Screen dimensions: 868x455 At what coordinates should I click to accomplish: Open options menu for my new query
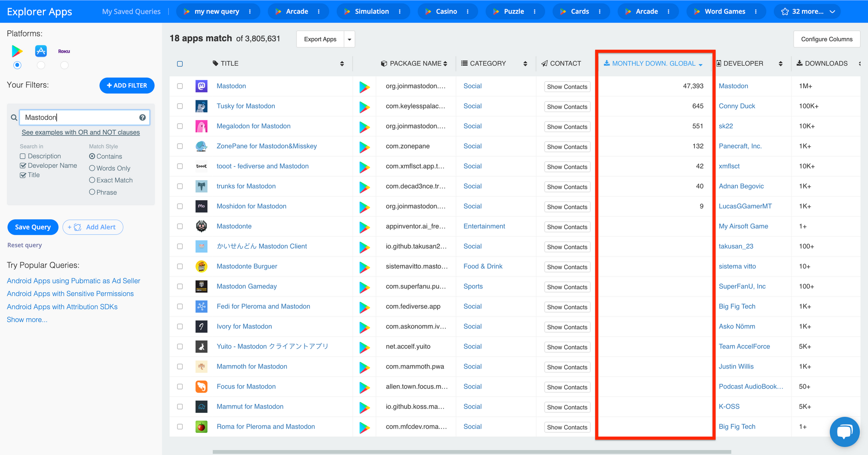[x=250, y=12]
